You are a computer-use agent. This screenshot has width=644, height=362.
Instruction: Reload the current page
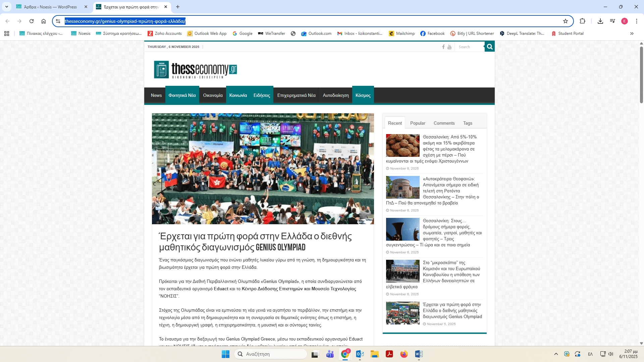32,21
